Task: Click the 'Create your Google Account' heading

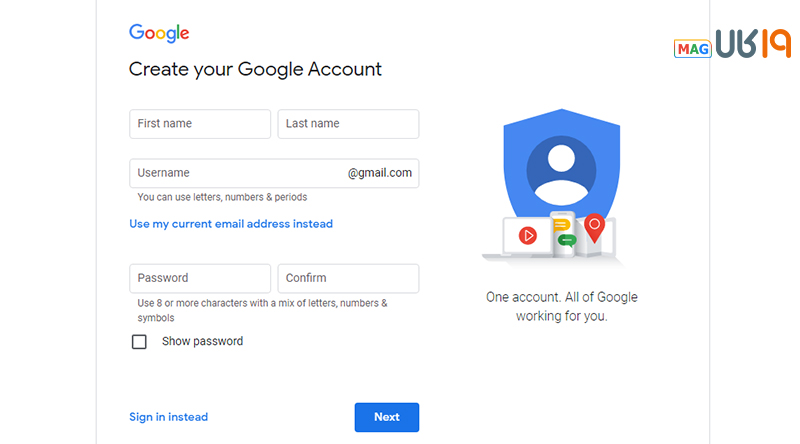Action: click(255, 70)
